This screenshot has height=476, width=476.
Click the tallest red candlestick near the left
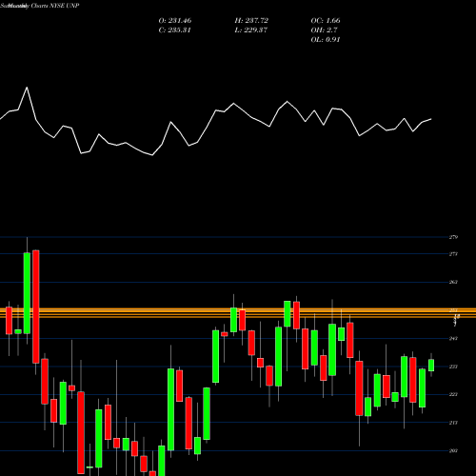(x=36, y=307)
